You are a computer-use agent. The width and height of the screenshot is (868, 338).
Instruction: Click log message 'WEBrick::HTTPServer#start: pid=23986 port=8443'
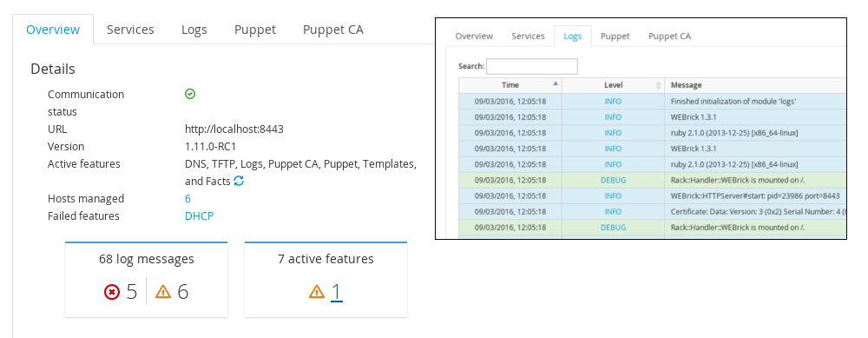[755, 196]
